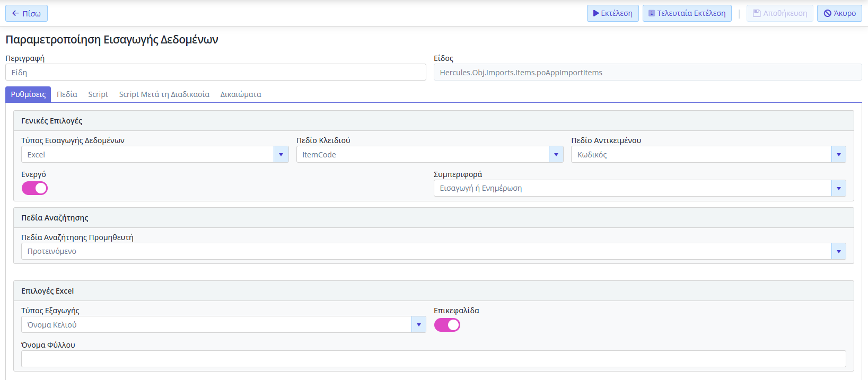Screen dimensions: 868x380
Task: Expand the Συμπεριφορά dropdown arrow
Action: pos(838,188)
